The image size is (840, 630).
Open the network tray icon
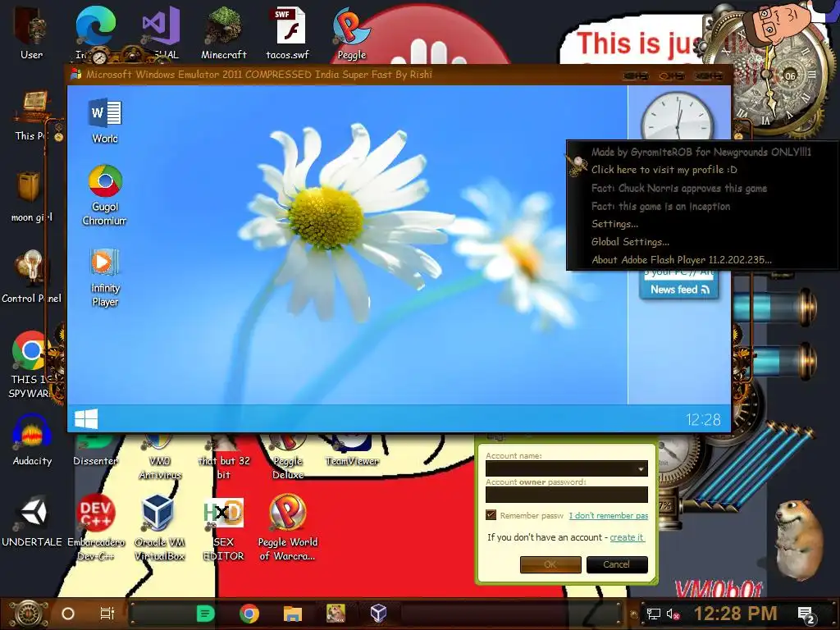(x=654, y=614)
